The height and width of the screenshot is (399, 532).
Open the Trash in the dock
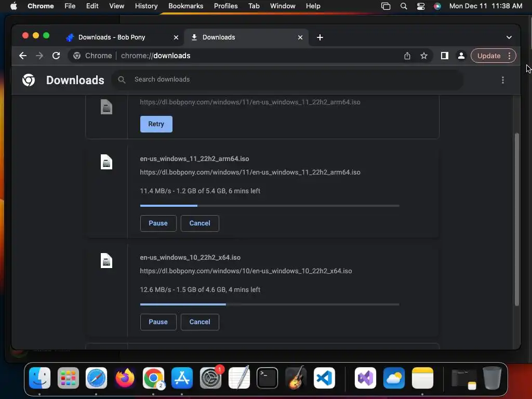tap(492, 378)
